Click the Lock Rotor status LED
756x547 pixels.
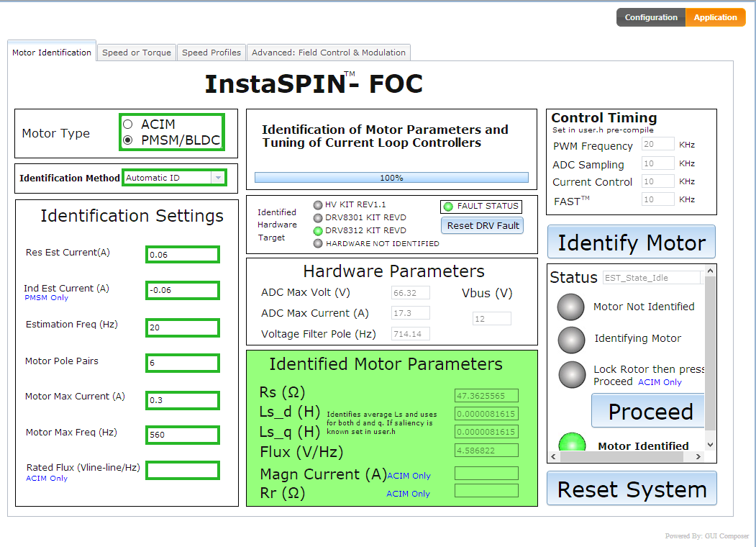coord(573,374)
